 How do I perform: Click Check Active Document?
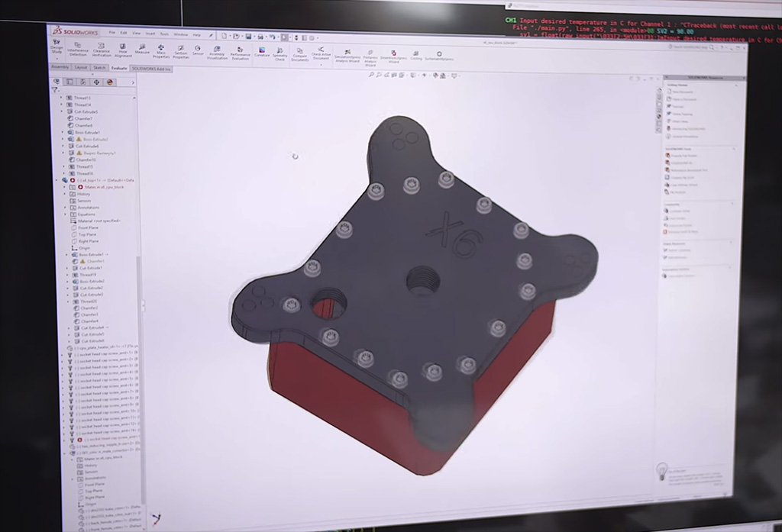tap(321, 53)
